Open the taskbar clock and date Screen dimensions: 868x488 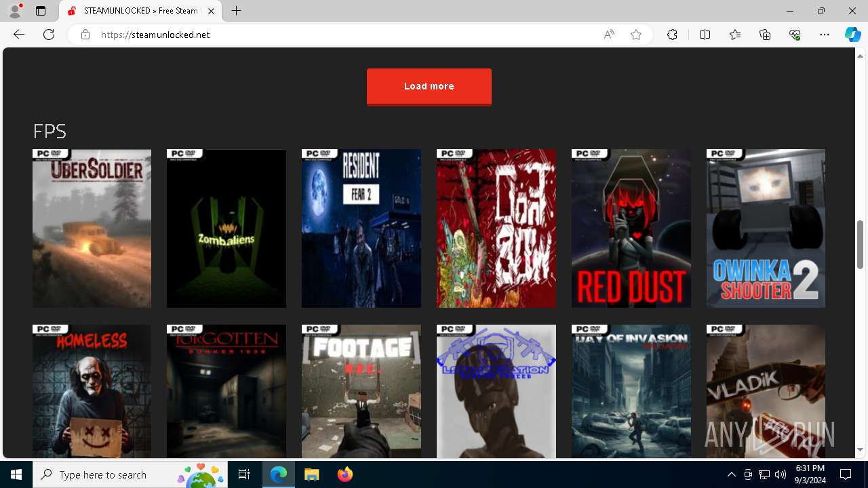click(x=810, y=474)
